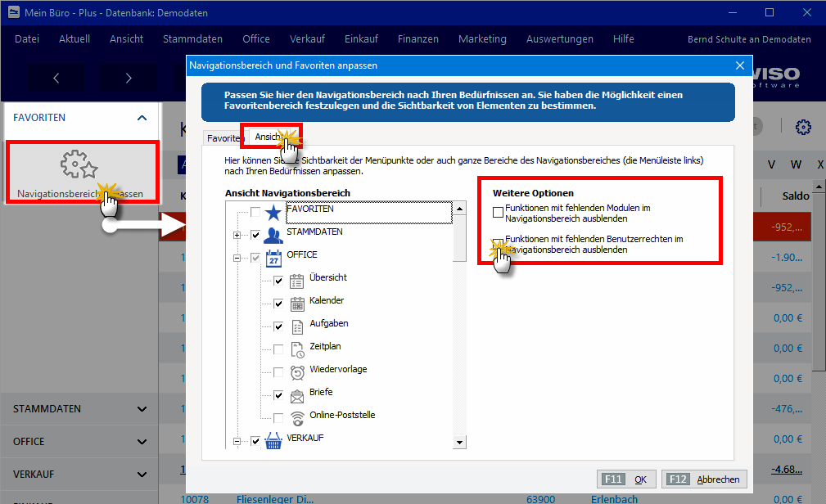Click the Zeitplan clock-document icon
826x504 pixels.
pyautogui.click(x=297, y=349)
